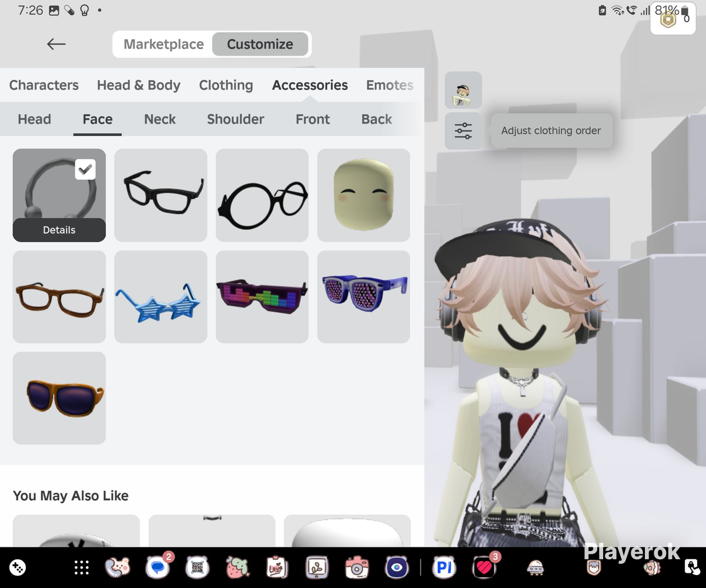Open the pink camera app
The height and width of the screenshot is (588, 706).
(x=356, y=568)
